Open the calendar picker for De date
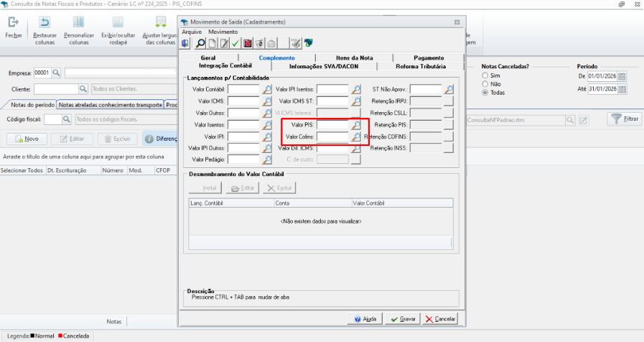This screenshot has width=644, height=342. pos(622,76)
